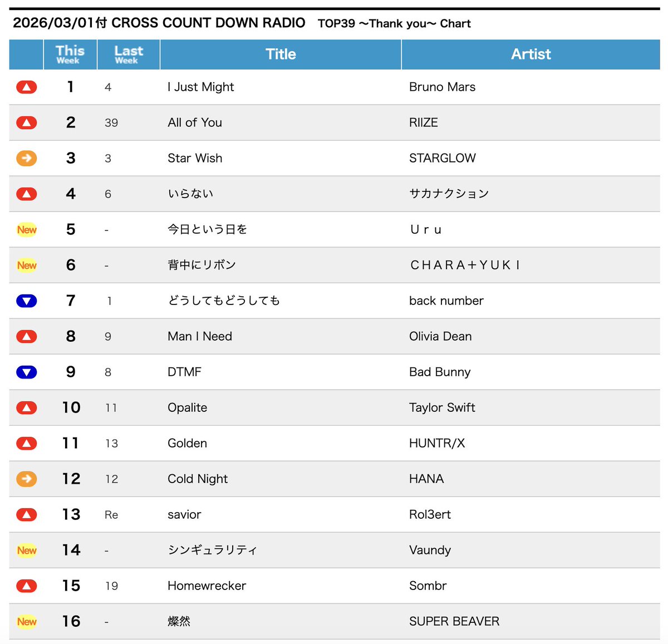Select the title 燦然
The height and width of the screenshot is (644, 668).
pos(179,621)
